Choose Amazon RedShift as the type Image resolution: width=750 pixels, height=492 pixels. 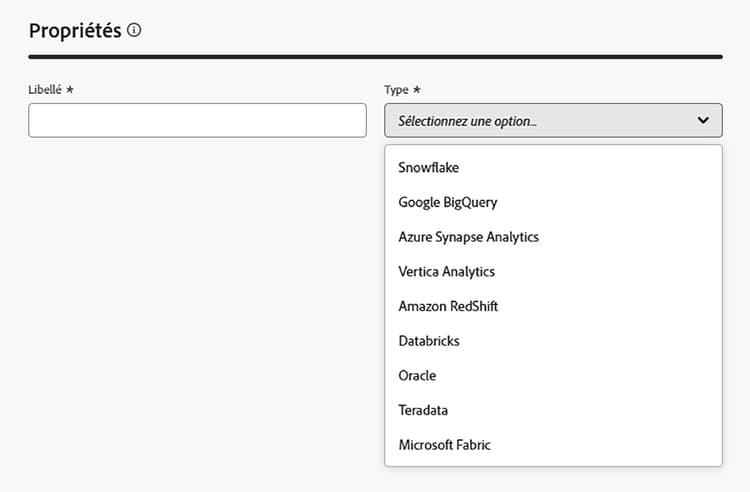[447, 306]
